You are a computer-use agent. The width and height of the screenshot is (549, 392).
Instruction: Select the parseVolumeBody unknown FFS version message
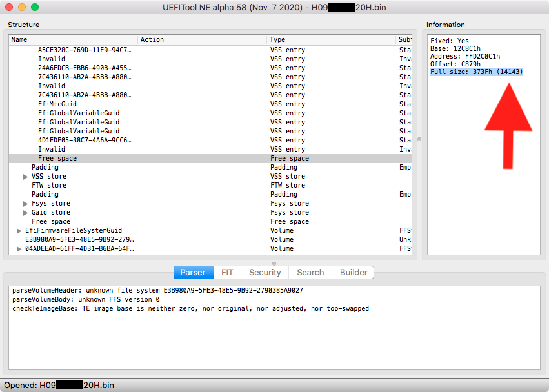[86, 300]
